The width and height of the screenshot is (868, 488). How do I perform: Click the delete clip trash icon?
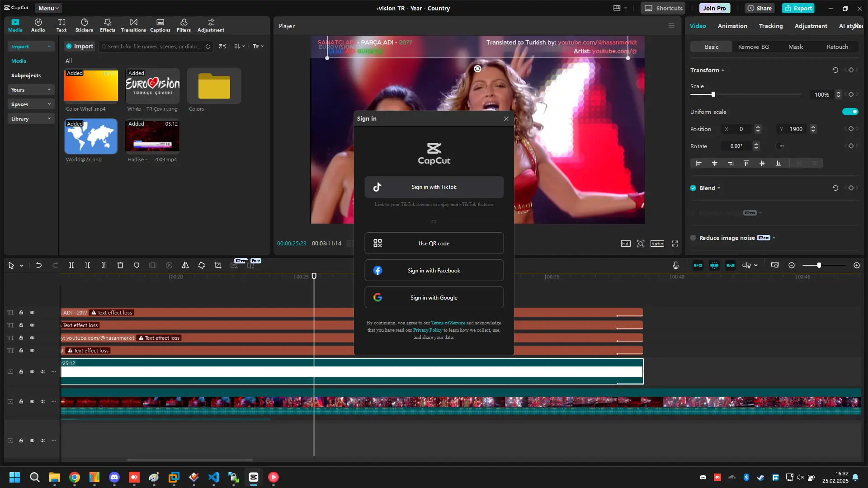[120, 265]
